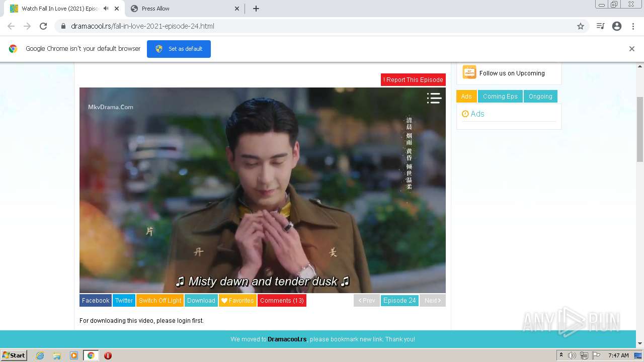Set Chrome as default browser
Image resolution: width=644 pixels, height=362 pixels.
179,49
